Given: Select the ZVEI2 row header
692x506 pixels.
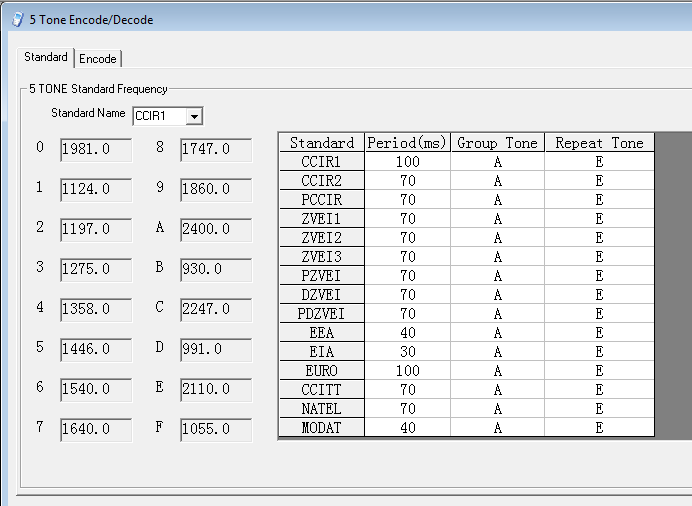Looking at the screenshot, I should (322, 237).
